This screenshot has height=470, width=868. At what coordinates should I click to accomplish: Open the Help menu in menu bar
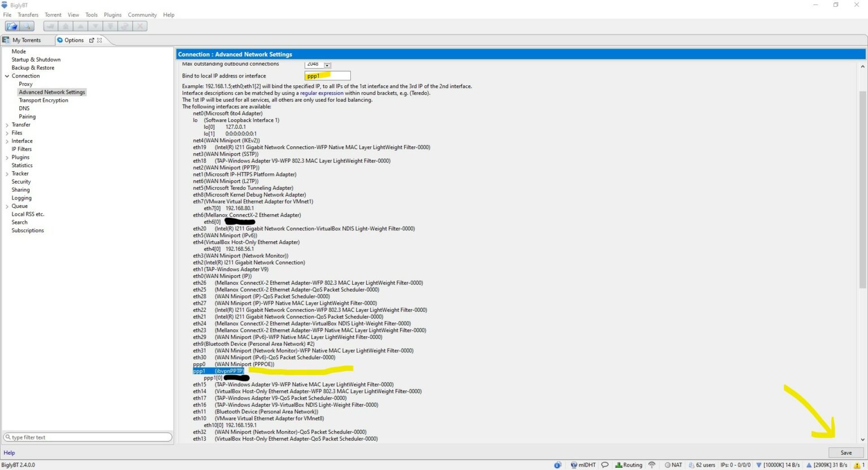click(x=168, y=15)
